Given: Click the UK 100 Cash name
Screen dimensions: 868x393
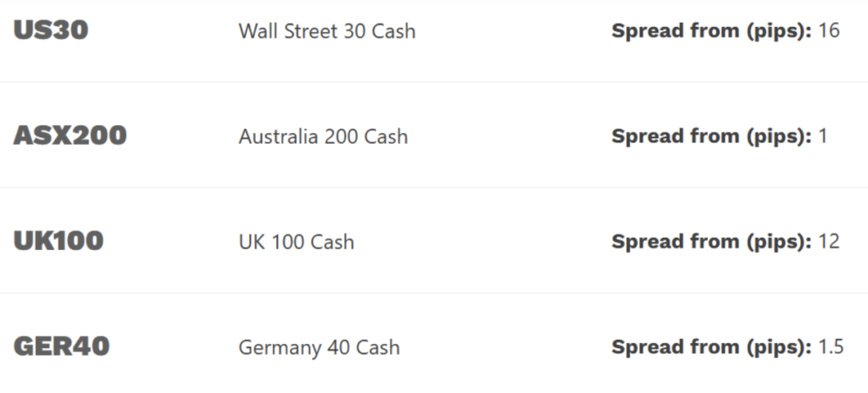Looking at the screenshot, I should tap(297, 242).
